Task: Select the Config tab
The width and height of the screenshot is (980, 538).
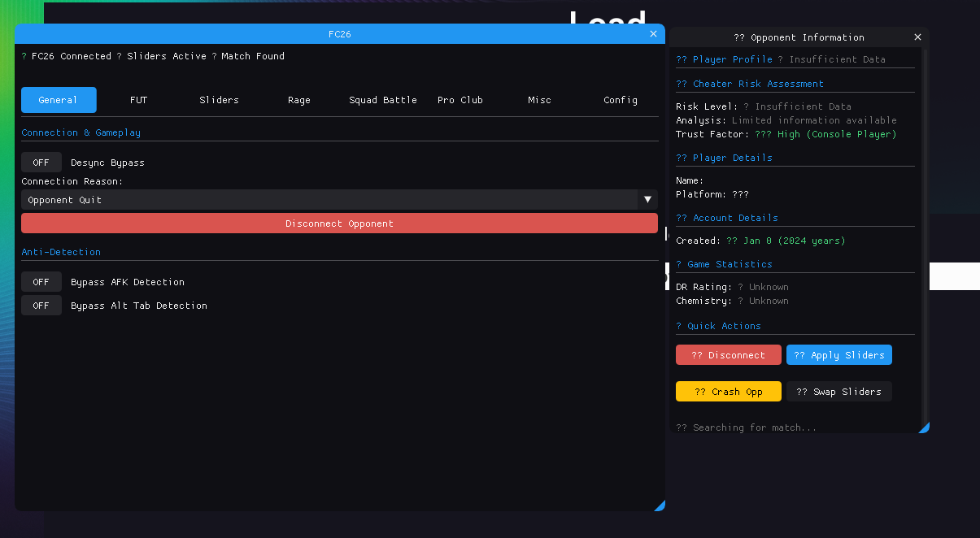Action: point(621,100)
